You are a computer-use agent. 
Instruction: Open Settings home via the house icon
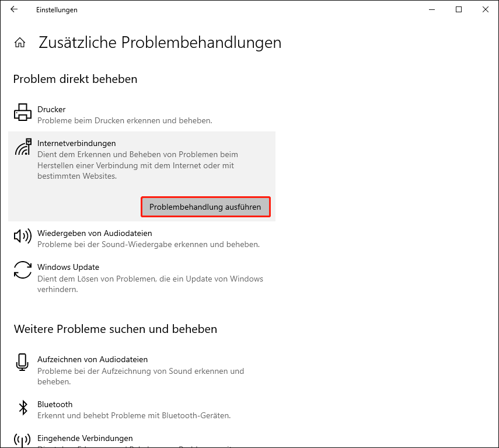pos(20,41)
